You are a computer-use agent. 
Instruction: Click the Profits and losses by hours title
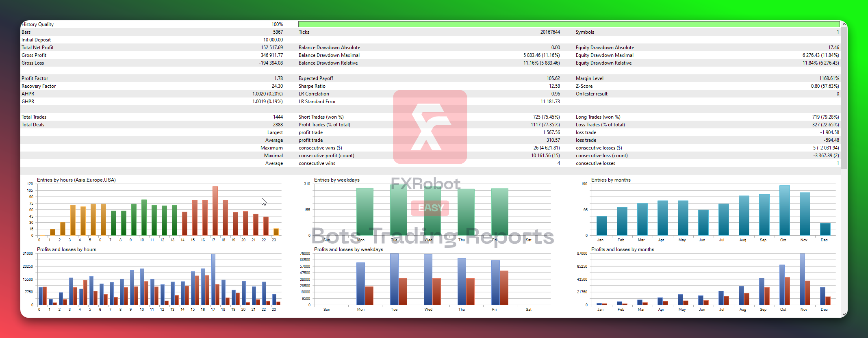67,249
